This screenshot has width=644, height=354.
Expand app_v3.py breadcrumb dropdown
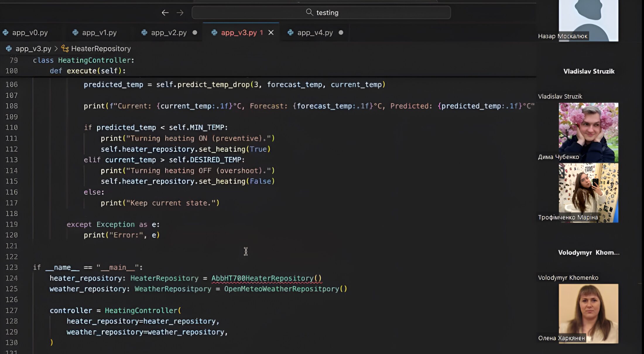pyautogui.click(x=33, y=49)
